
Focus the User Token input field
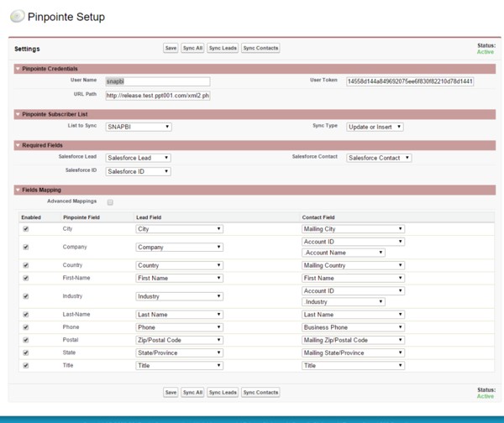(410, 81)
